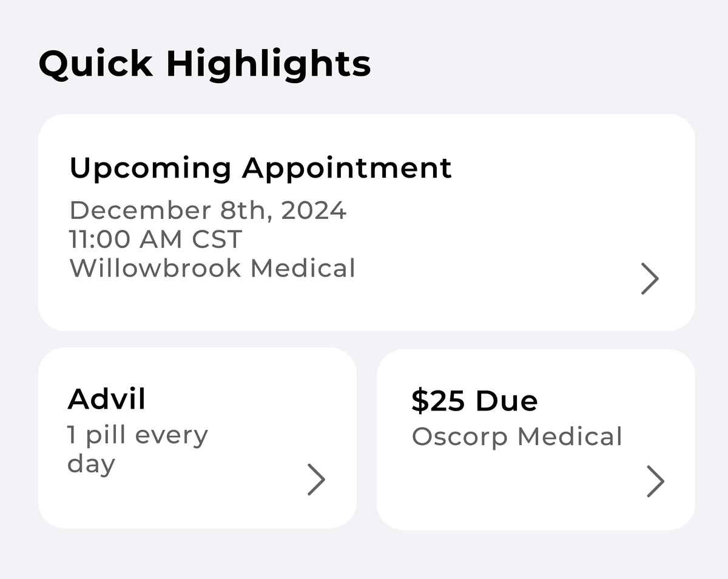728x579 pixels.
Task: Tap the 11:00 AM CST appointment time
Action: pyautogui.click(x=156, y=239)
